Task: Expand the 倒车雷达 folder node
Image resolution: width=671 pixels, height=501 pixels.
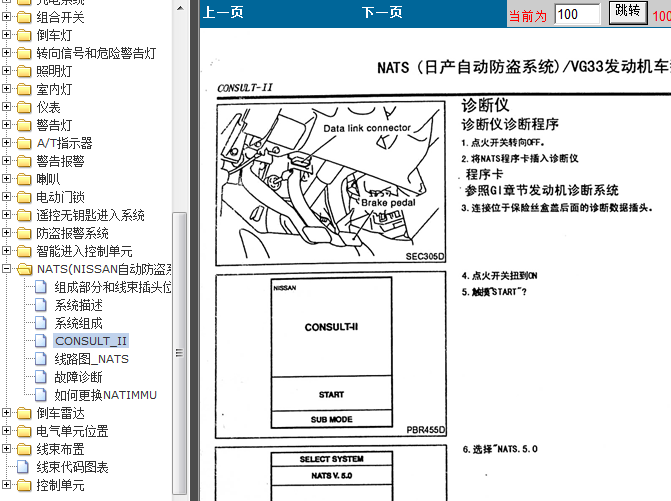Action: [x=6, y=412]
